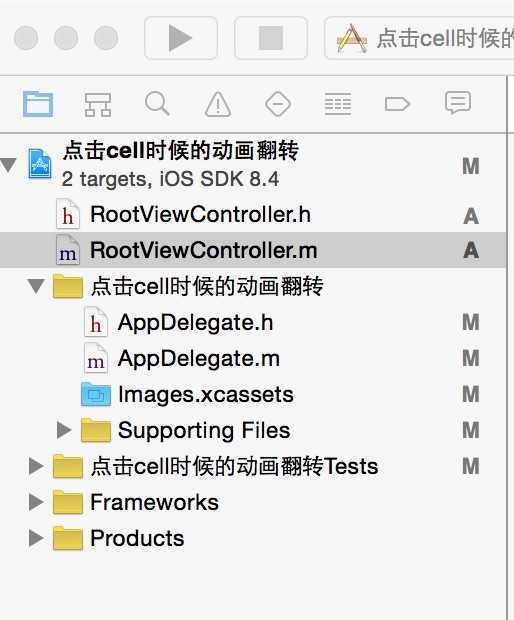The image size is (514, 620).
Task: Open the Find navigator magnifier icon
Action: (x=157, y=104)
